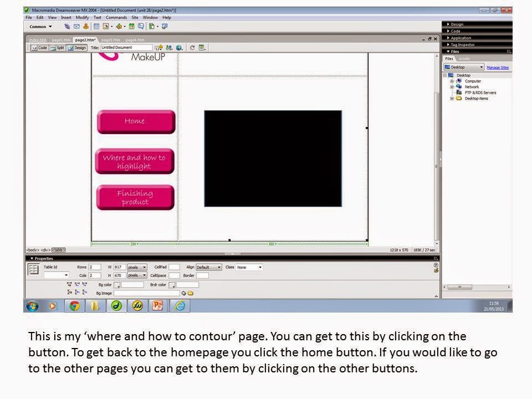Insert a Hyperlink from the Common bar

[67, 27]
